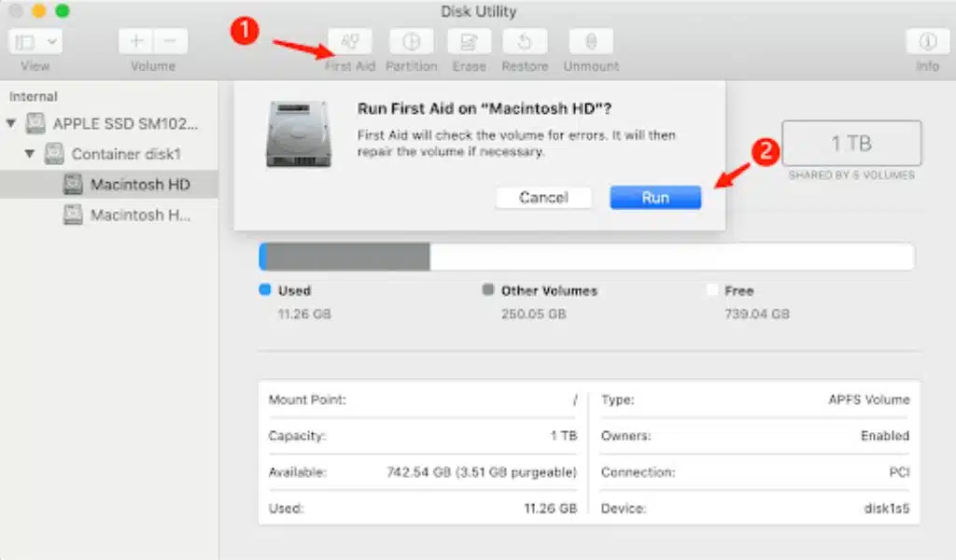The width and height of the screenshot is (956, 560).
Task: Collapse the Container disk1 disclosure triangle
Action: [x=30, y=154]
